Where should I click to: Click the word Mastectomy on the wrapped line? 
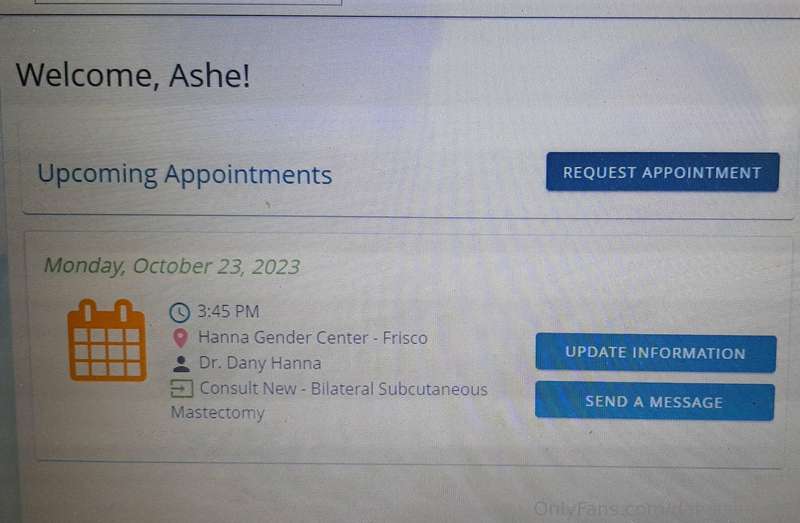click(x=217, y=412)
